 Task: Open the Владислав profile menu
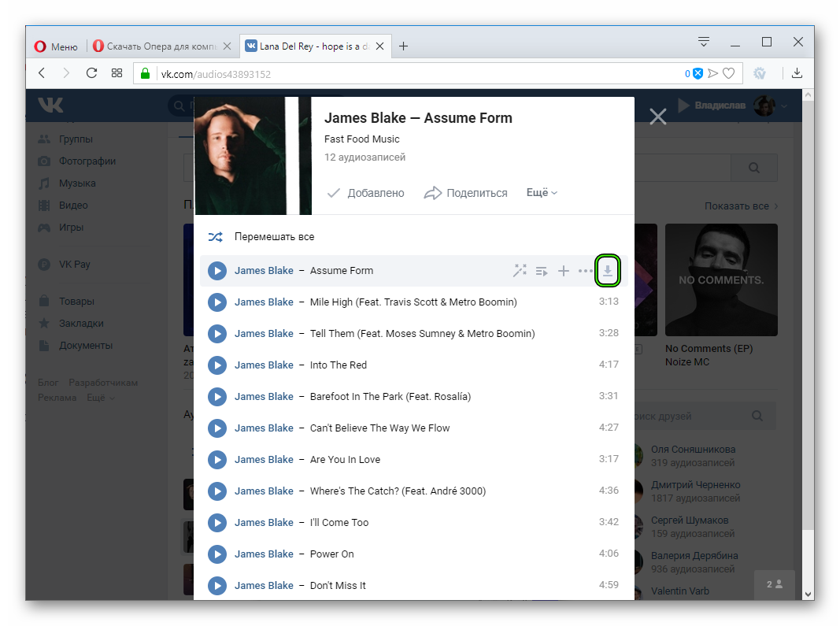point(733,105)
